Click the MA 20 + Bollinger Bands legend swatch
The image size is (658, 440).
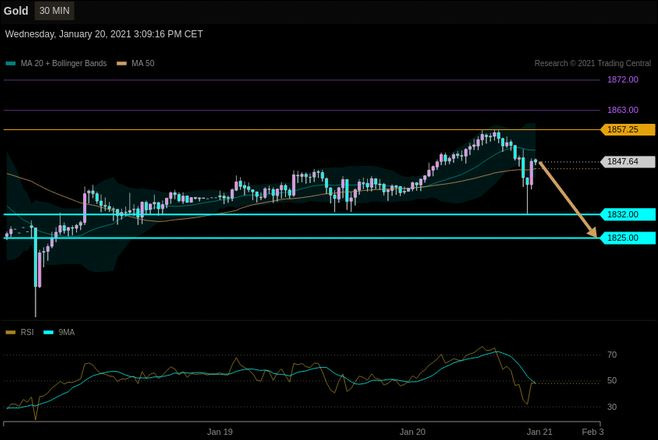click(x=10, y=63)
